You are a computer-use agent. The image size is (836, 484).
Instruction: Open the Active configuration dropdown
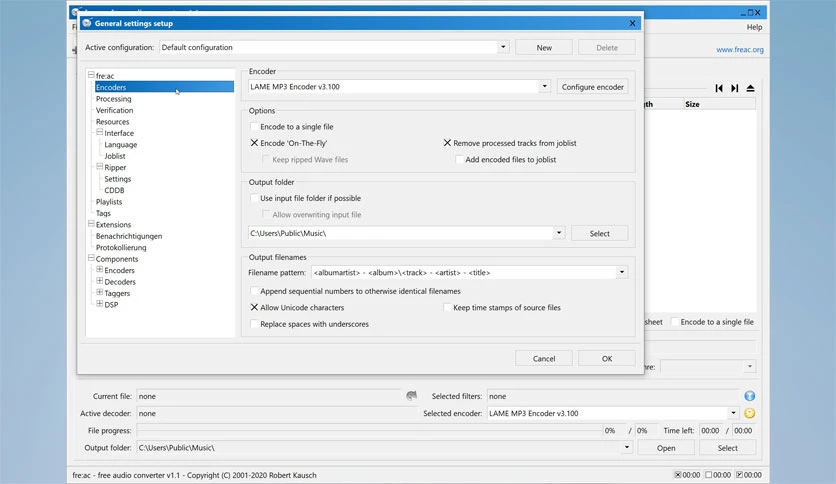pyautogui.click(x=503, y=47)
